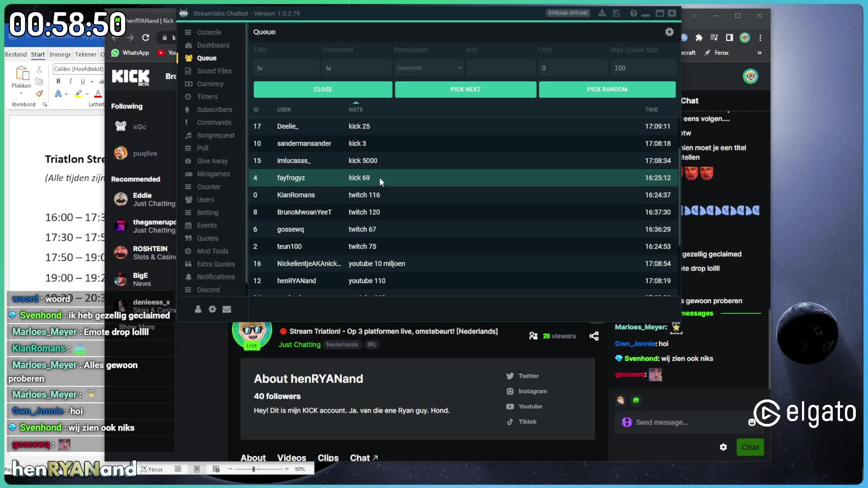Open Queue settings gear icon
The height and width of the screenshot is (488, 868).
[x=669, y=32]
